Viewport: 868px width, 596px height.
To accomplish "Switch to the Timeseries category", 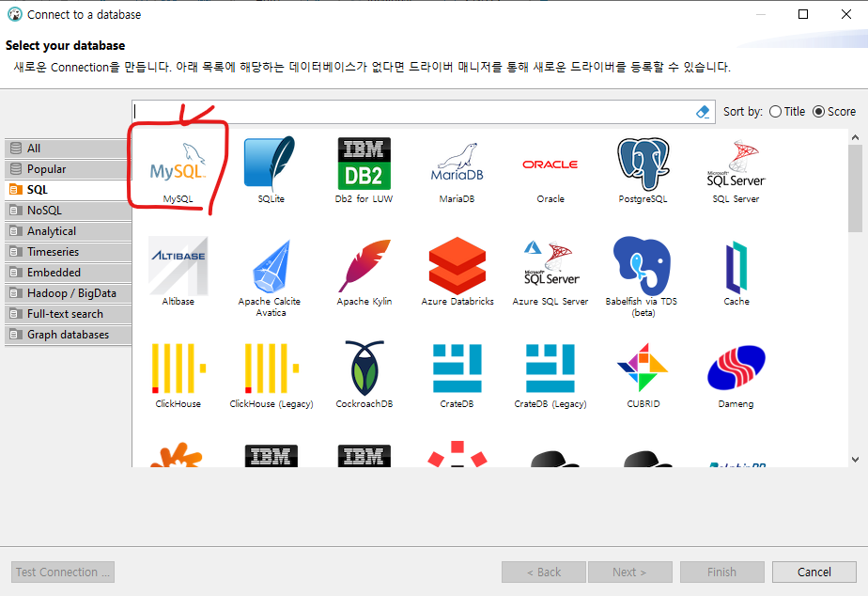I will point(68,252).
